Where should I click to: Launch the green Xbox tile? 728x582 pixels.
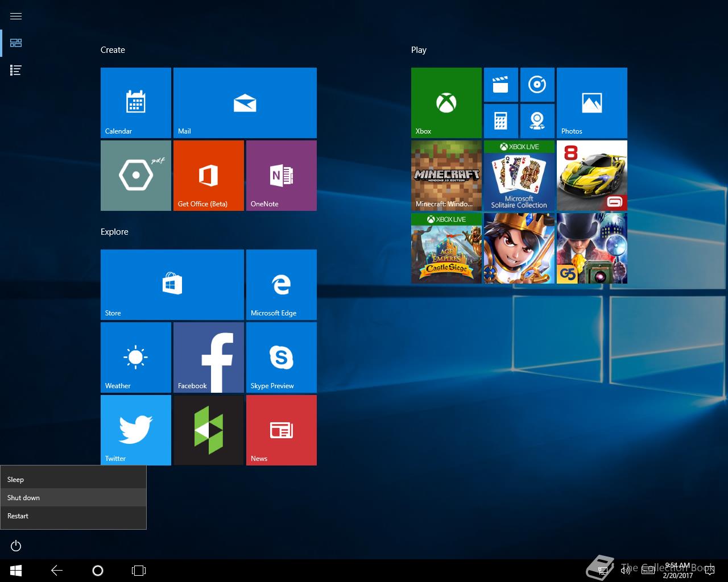pos(446,103)
